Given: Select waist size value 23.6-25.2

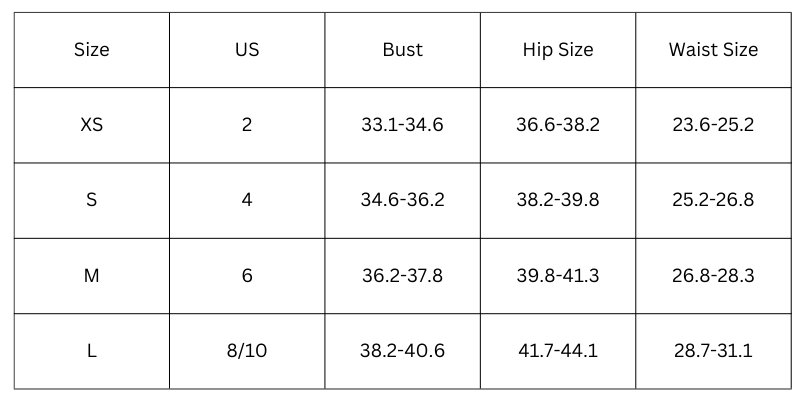Looking at the screenshot, I should pyautogui.click(x=713, y=125).
